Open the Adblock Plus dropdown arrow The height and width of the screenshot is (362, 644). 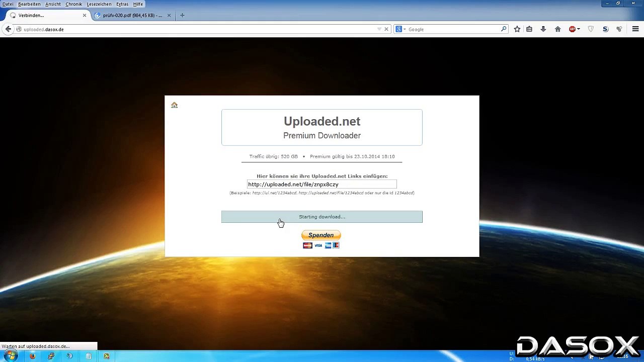tap(579, 29)
